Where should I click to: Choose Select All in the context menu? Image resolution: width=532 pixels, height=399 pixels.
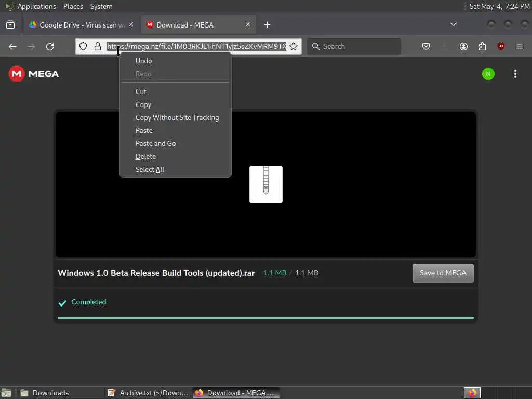point(176,170)
